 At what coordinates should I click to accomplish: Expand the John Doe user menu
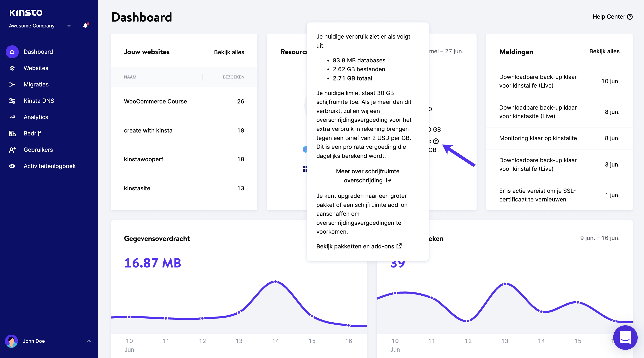pyautogui.click(x=89, y=341)
